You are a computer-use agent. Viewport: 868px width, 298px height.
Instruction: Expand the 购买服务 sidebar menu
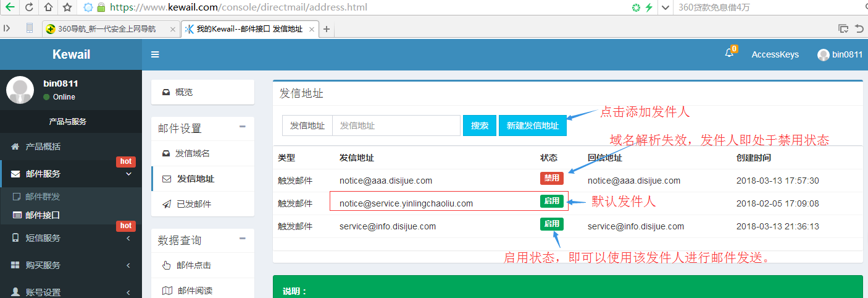click(71, 265)
